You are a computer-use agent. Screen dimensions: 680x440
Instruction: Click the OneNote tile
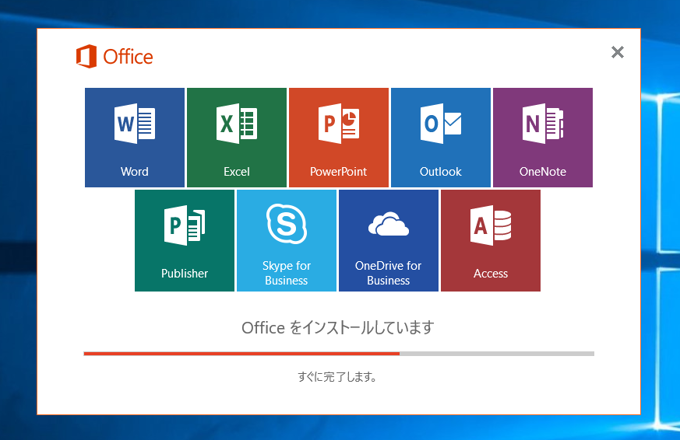tap(543, 137)
